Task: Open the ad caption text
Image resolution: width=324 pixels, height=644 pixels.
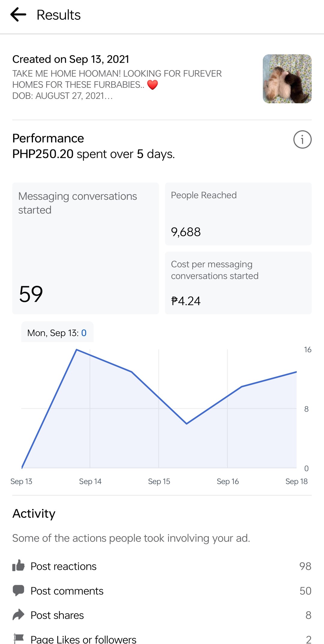Action: click(117, 84)
